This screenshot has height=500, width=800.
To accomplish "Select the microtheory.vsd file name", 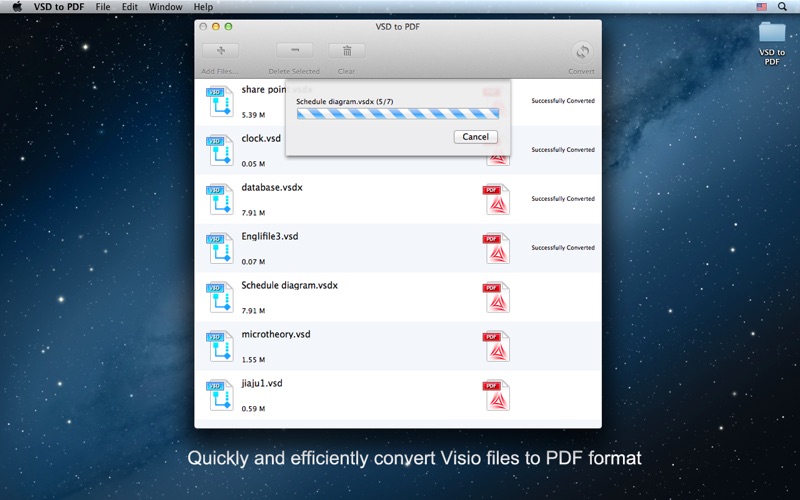I will click(x=276, y=334).
